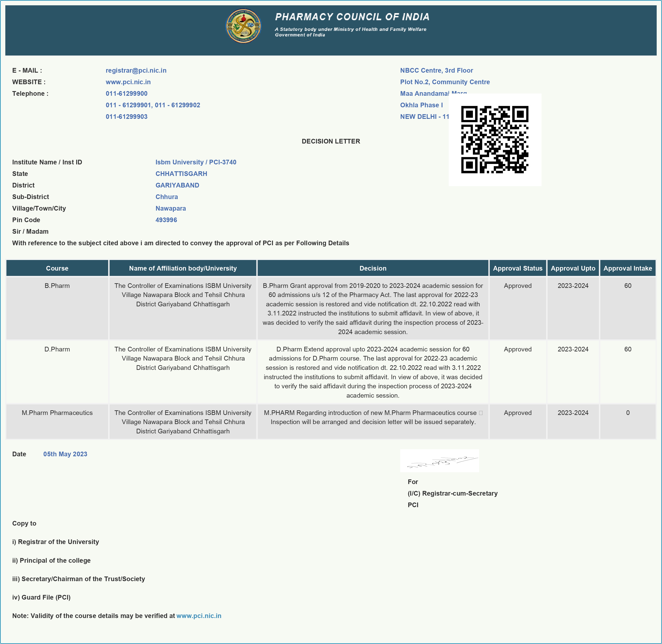The width and height of the screenshot is (662, 644).
Task: Click the telephone number 011-61299900
Action: point(126,93)
